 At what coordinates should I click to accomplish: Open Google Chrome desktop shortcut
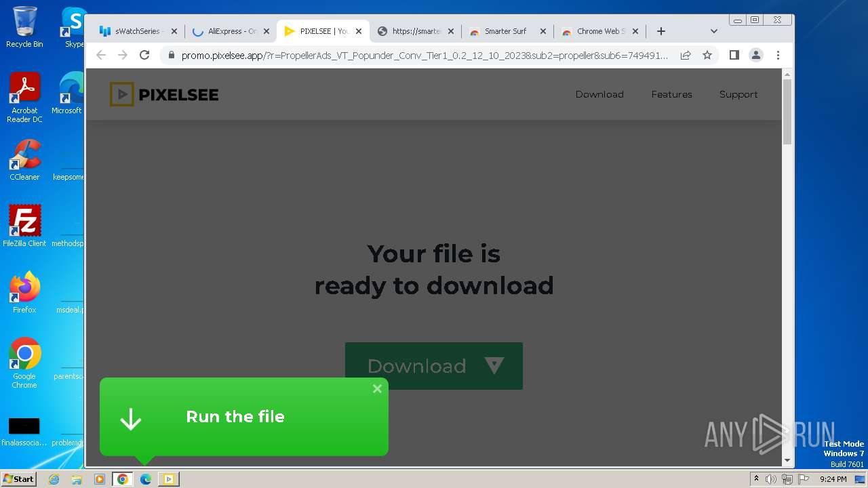(24, 363)
